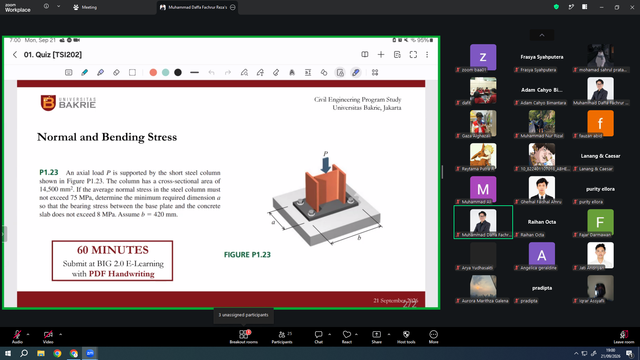The height and width of the screenshot is (360, 640).
Task: Click Share screen button
Action: click(376, 337)
